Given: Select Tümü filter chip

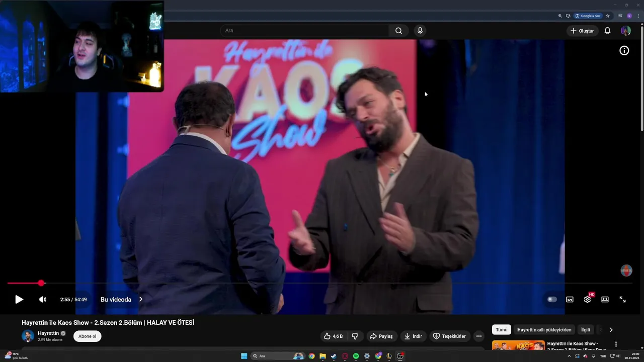Looking at the screenshot, I should [502, 330].
